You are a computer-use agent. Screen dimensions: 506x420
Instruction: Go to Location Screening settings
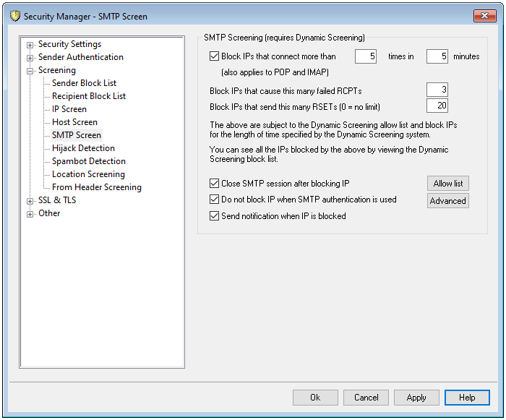(x=88, y=174)
